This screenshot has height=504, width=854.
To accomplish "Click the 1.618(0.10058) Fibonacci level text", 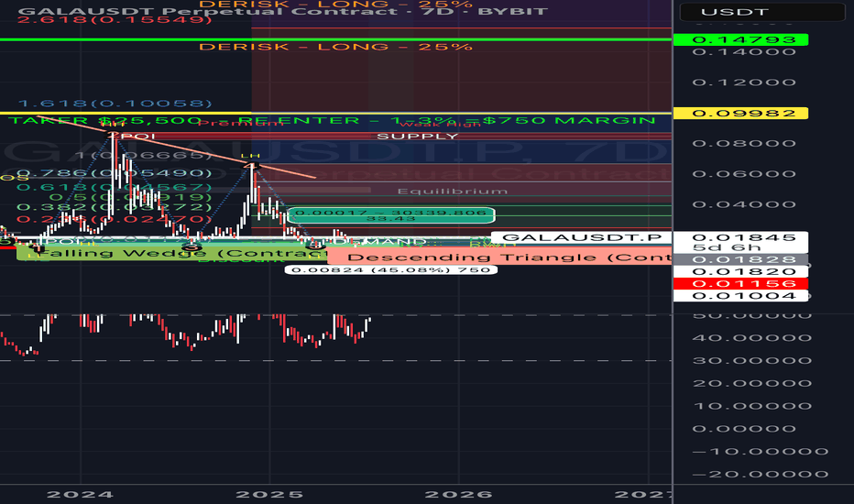I will point(115,104).
